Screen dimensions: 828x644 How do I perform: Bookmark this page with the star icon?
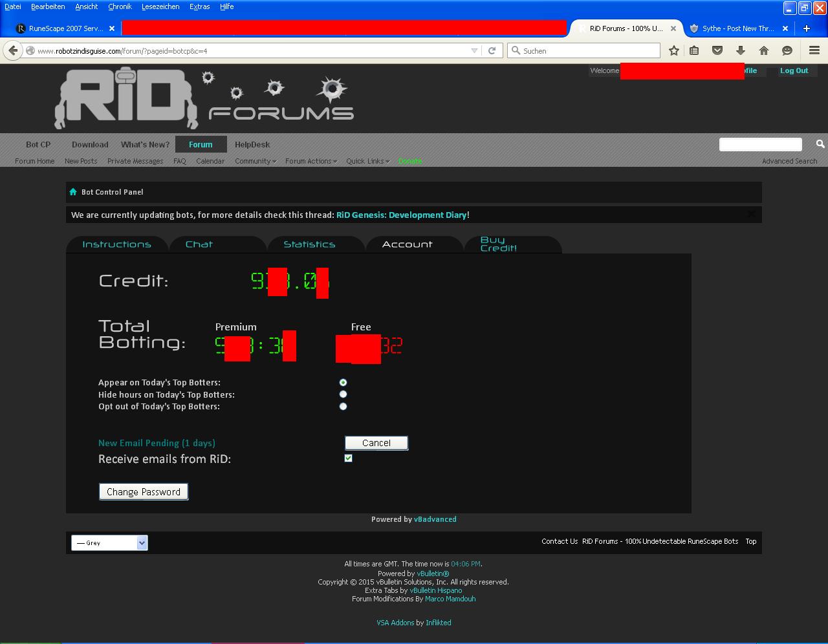pos(673,50)
